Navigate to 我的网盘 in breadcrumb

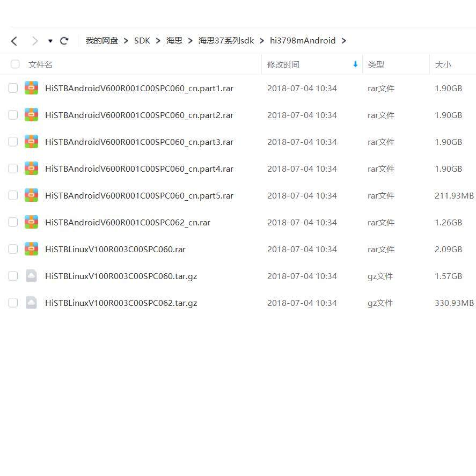(x=102, y=41)
